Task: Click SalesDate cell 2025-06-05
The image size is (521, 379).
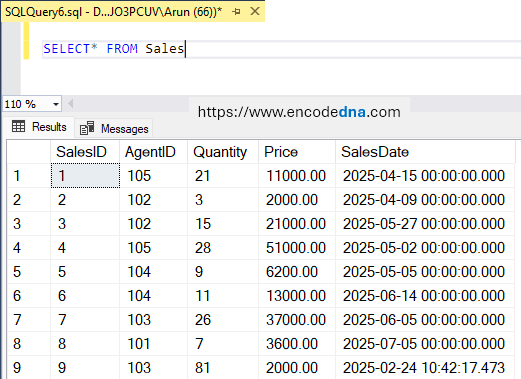Action: [425, 320]
